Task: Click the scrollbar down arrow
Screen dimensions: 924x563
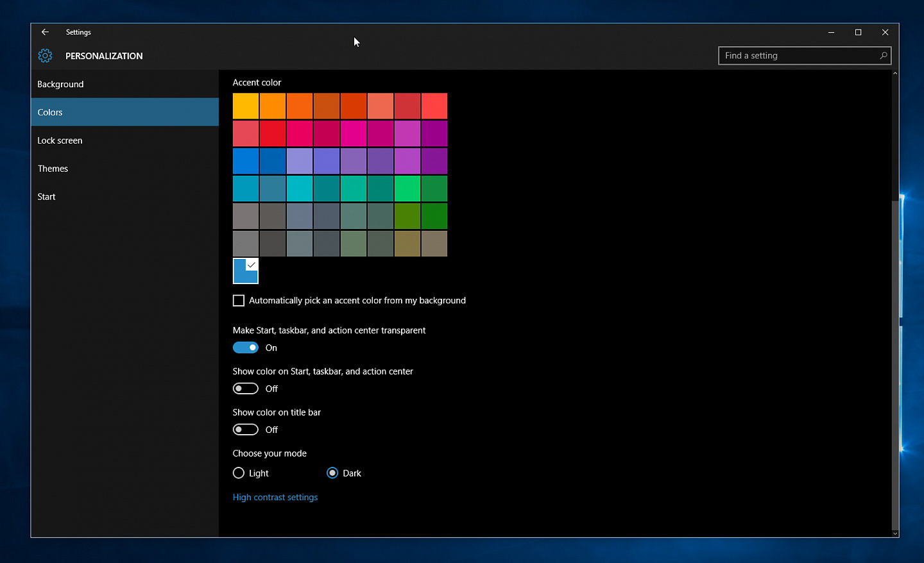Action: click(895, 534)
